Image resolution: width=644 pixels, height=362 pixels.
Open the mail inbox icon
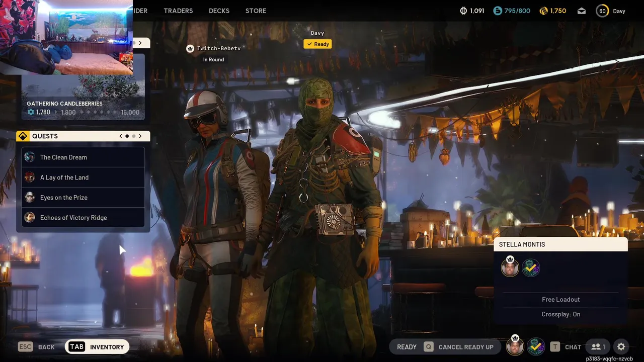[582, 11]
